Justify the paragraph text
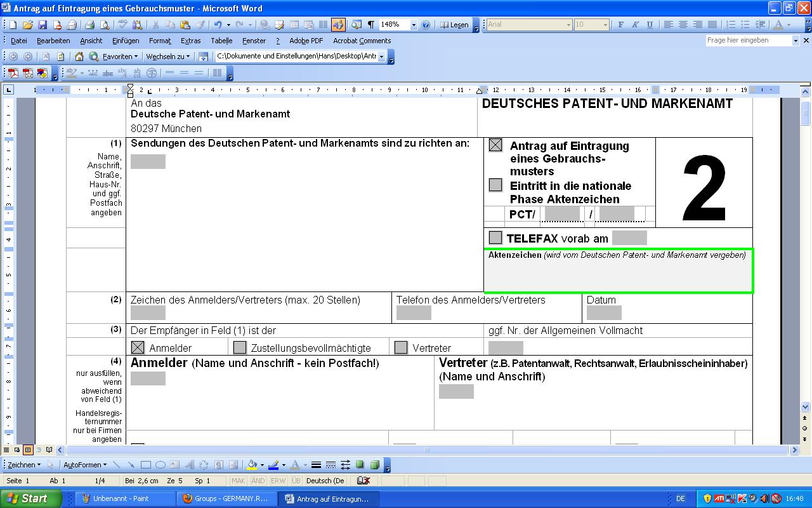This screenshot has width=812, height=508. point(712,25)
